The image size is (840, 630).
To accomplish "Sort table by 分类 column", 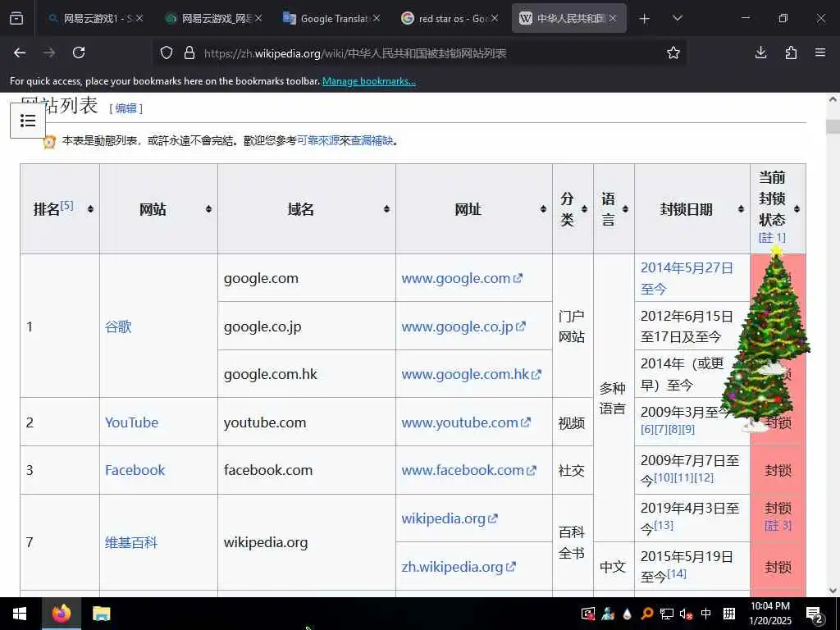I will (584, 209).
